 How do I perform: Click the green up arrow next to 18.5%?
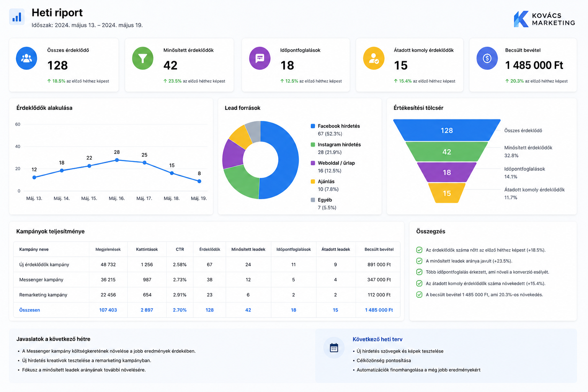pos(49,81)
